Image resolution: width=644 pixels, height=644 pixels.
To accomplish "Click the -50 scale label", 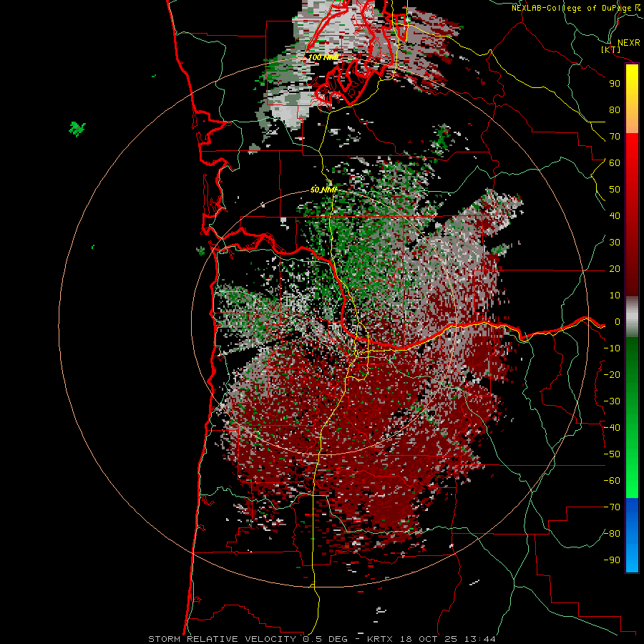I will [x=612, y=454].
